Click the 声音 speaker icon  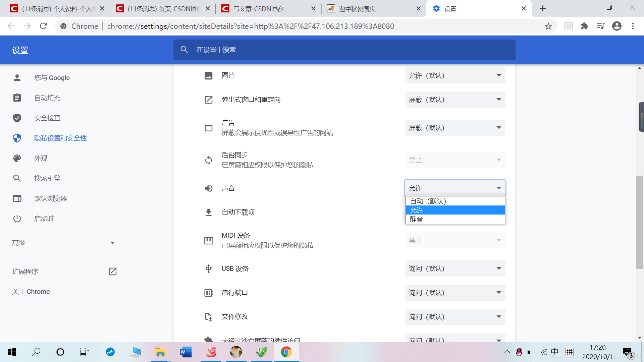tap(208, 188)
